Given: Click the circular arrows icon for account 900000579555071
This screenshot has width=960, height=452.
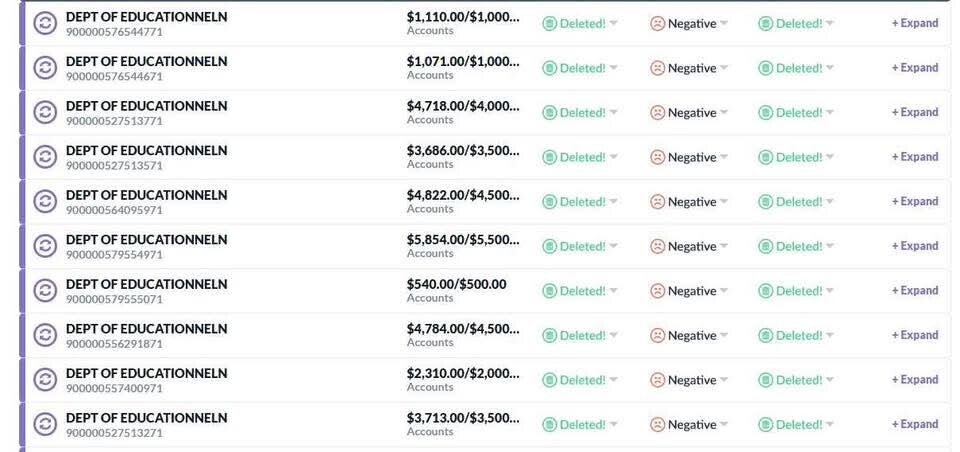Looking at the screenshot, I should [x=45, y=290].
